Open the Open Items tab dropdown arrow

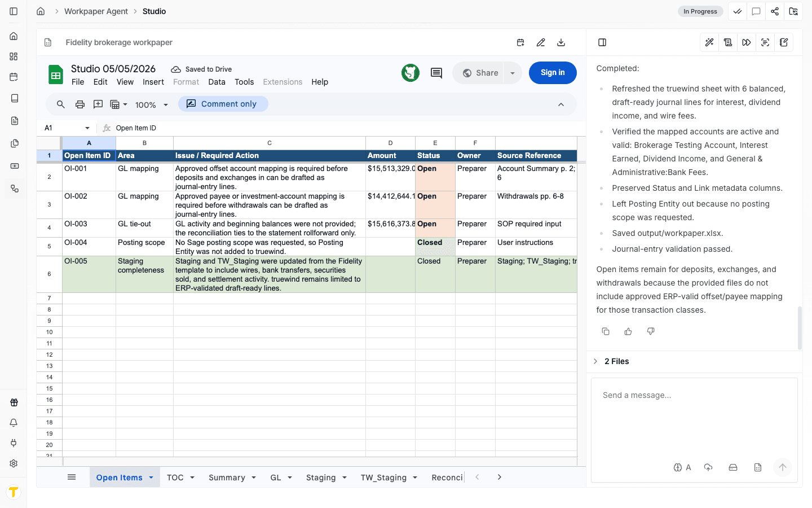[151, 478]
